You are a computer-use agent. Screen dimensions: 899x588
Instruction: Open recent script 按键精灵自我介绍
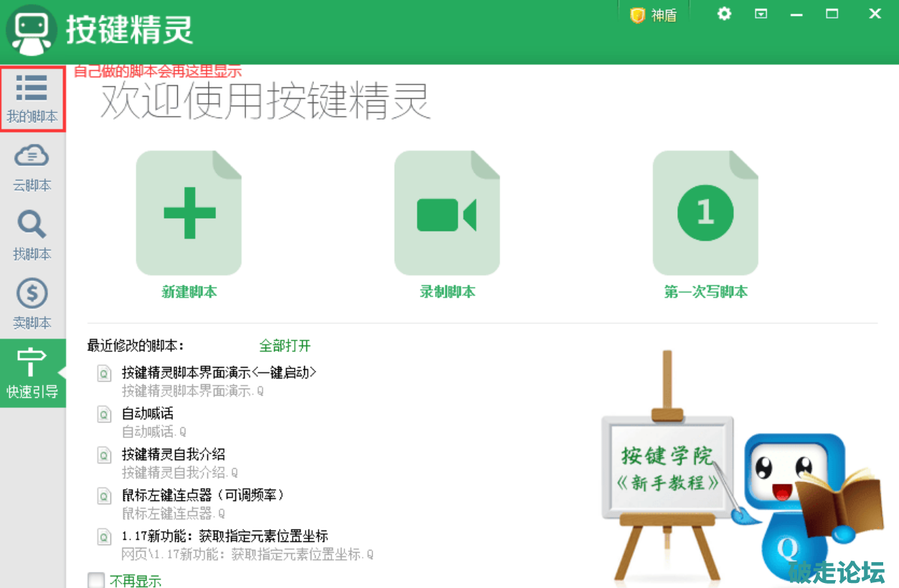tap(174, 455)
